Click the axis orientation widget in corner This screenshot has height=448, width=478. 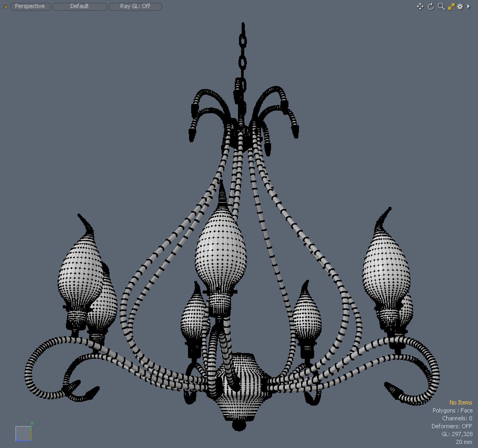24,432
